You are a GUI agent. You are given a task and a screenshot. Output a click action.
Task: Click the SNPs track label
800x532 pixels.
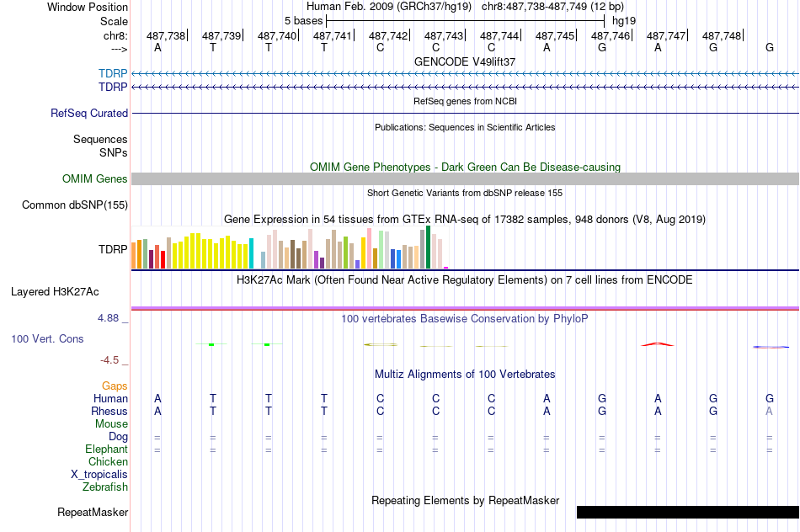click(x=114, y=152)
